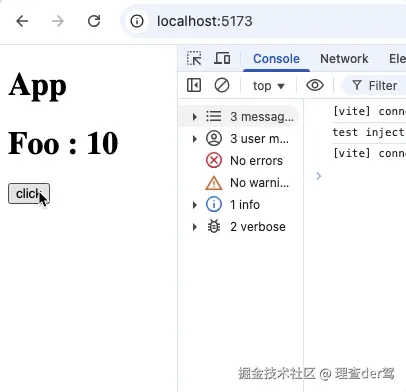This screenshot has width=406, height=392.
Task: Switch to the Console tab
Action: [276, 59]
